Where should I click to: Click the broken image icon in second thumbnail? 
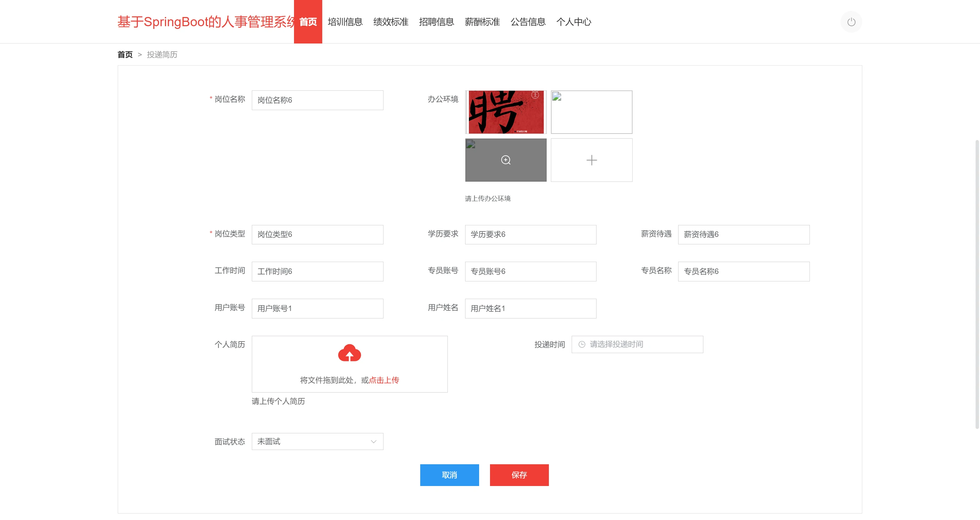(557, 97)
